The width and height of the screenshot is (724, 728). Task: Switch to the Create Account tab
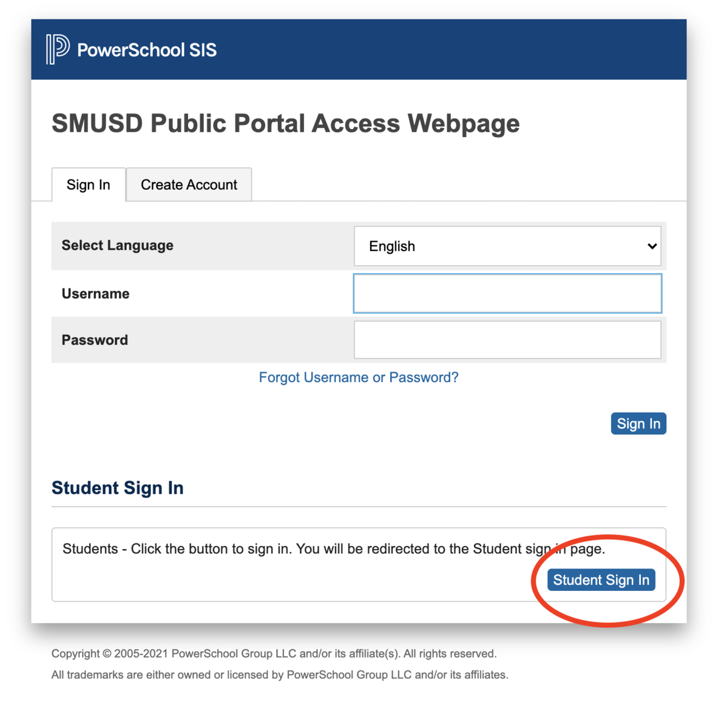(189, 184)
